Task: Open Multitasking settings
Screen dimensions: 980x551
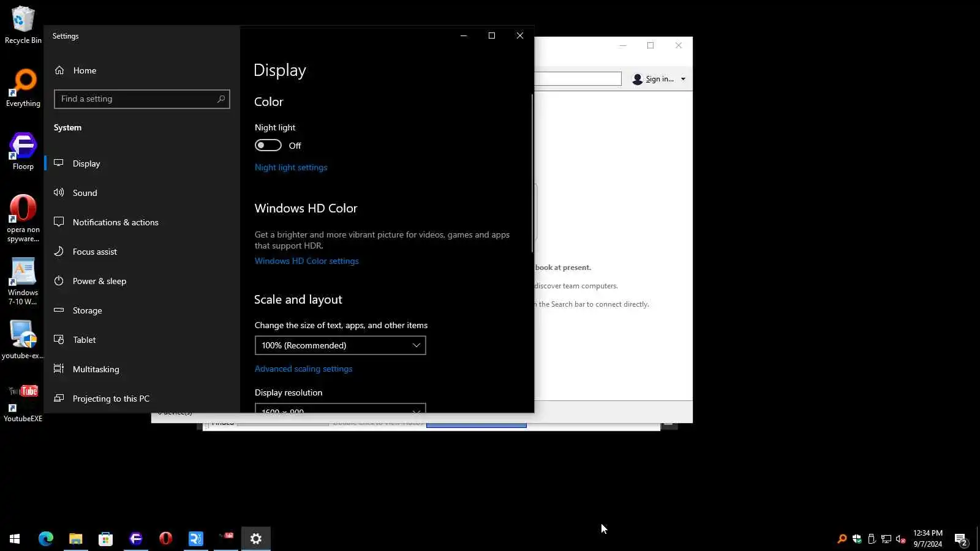Action: pos(142,369)
